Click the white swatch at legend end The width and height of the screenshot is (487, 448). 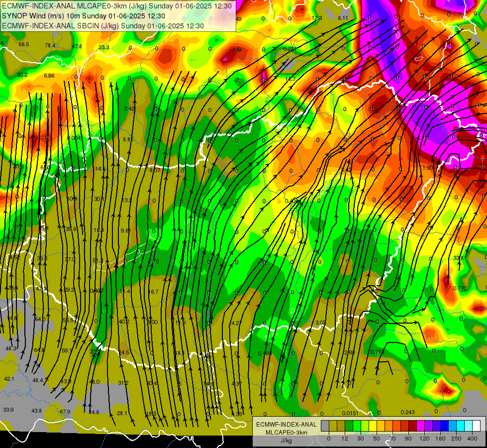[x=477, y=426]
